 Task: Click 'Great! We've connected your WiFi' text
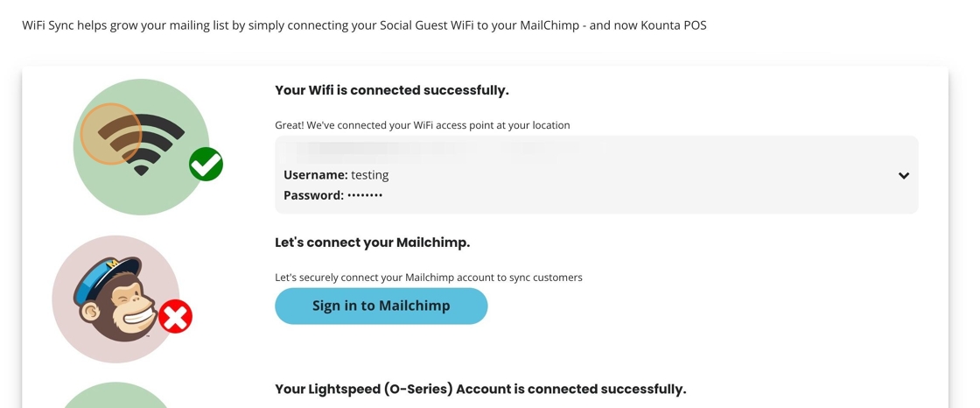click(423, 125)
